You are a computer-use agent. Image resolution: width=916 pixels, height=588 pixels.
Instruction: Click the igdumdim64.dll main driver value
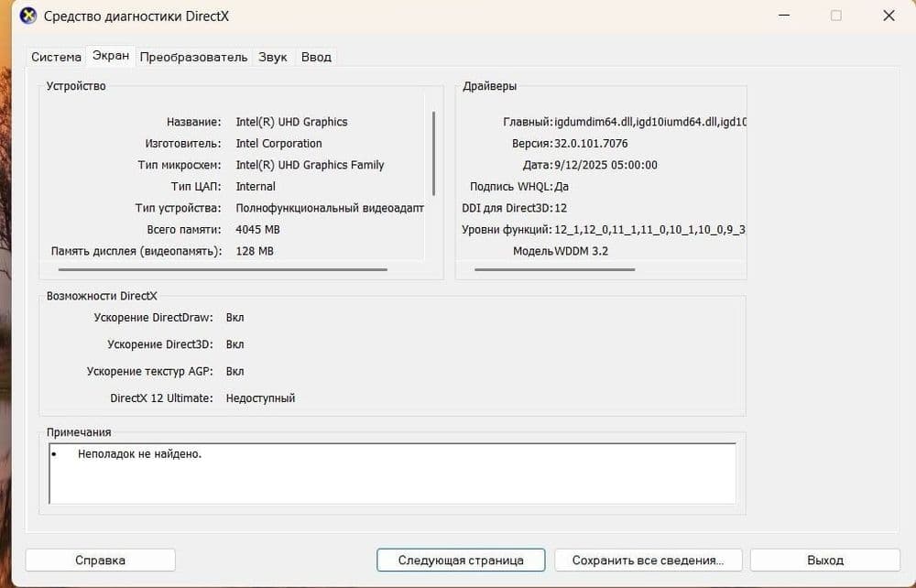pyautogui.click(x=650, y=122)
